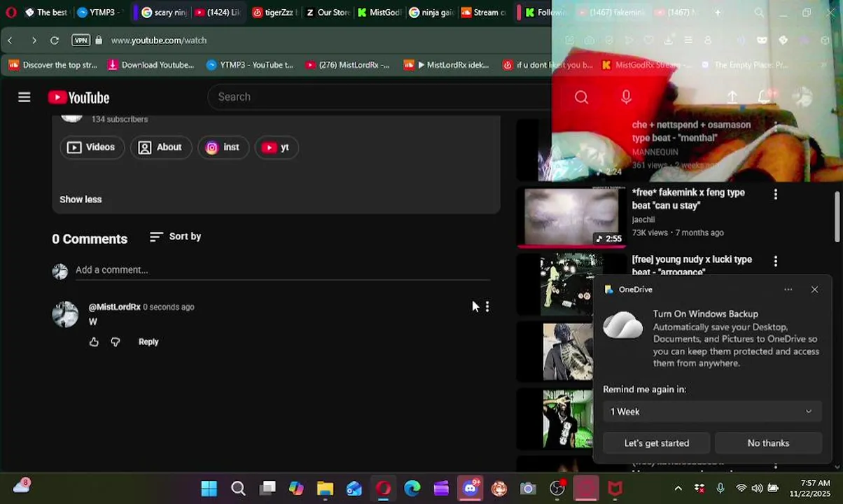Open McAfee from the taskbar
This screenshot has width=843, height=504.
(615, 488)
